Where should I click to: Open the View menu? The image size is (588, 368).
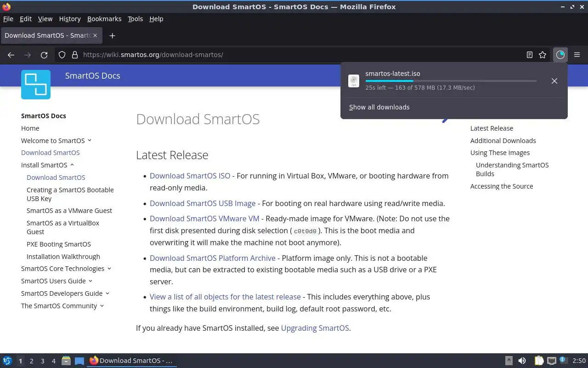[x=45, y=19]
